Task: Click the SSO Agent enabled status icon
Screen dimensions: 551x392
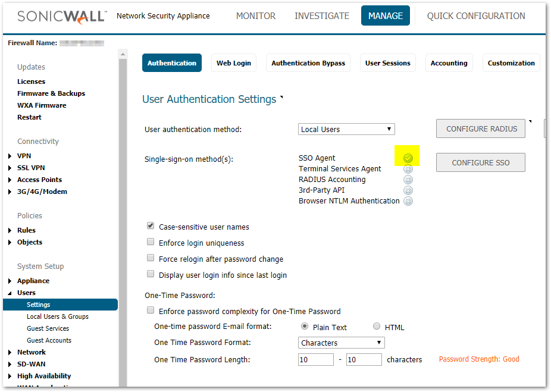Action: (408, 158)
